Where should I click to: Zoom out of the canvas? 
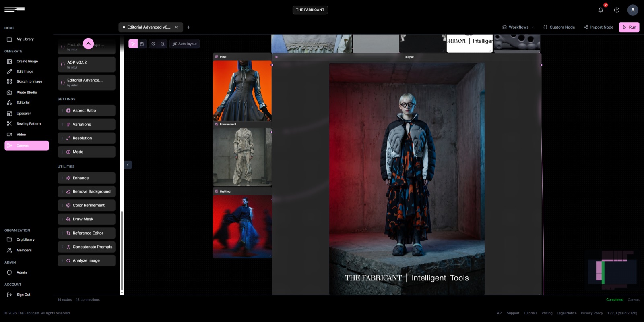163,44
